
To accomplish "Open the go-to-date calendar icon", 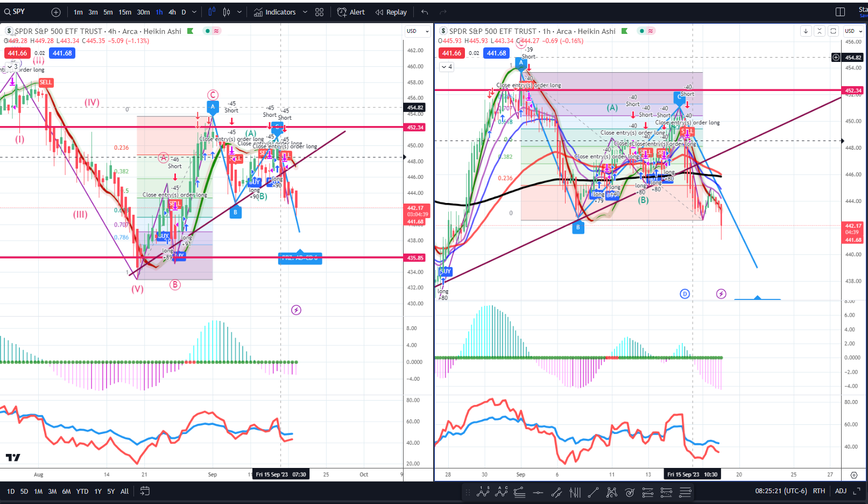I will (145, 491).
